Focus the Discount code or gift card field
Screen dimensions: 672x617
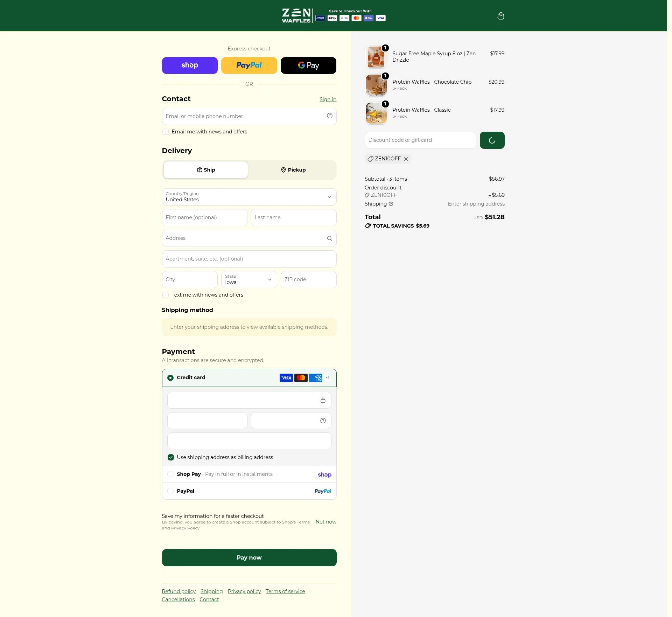(x=420, y=140)
